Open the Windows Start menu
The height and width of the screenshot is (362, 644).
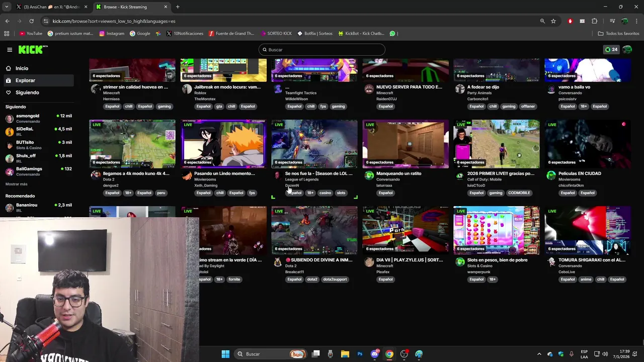click(225, 354)
